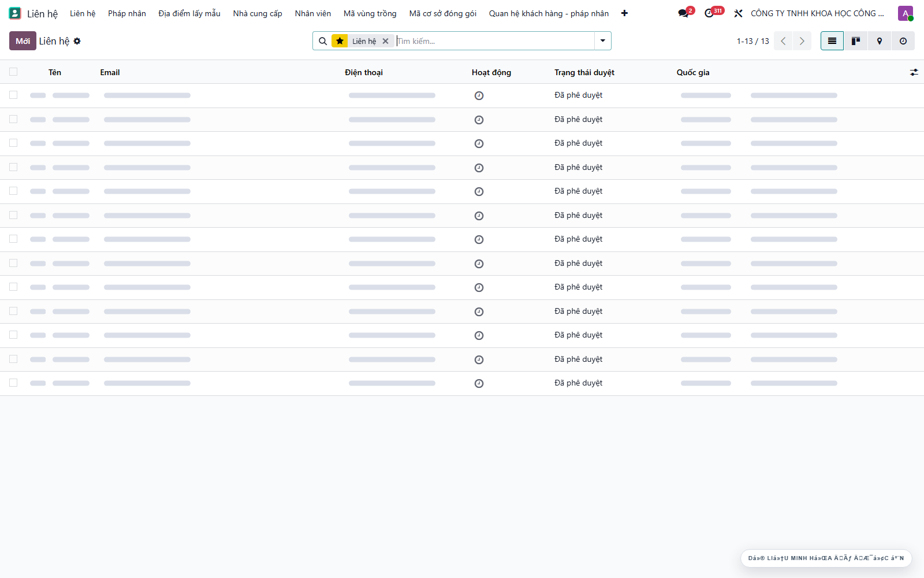The image size is (924, 578).
Task: Sort by Trạng thái duyệt column header
Action: pyautogui.click(x=584, y=72)
